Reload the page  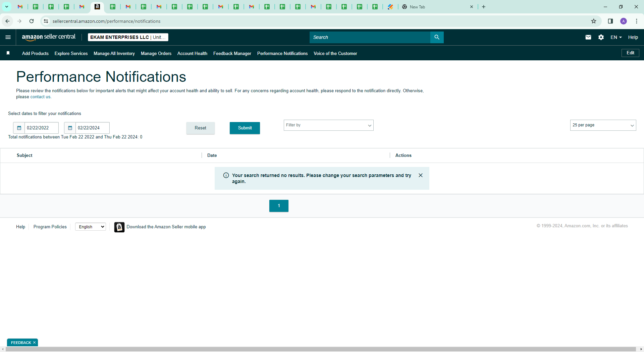pyautogui.click(x=32, y=21)
